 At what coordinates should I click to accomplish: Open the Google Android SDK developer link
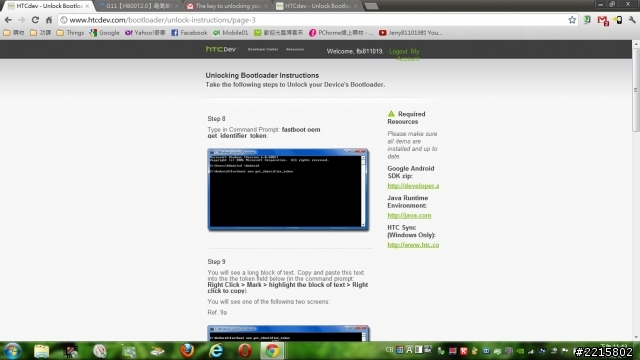413,186
